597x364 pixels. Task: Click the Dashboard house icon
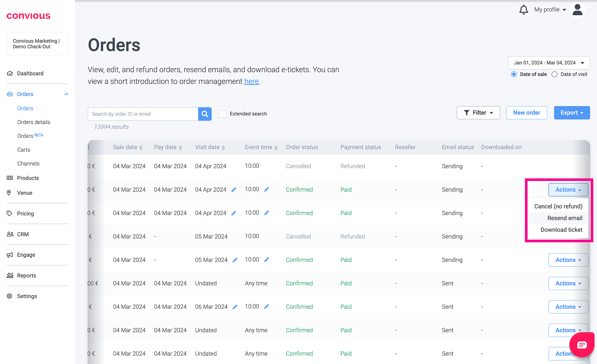click(x=10, y=73)
